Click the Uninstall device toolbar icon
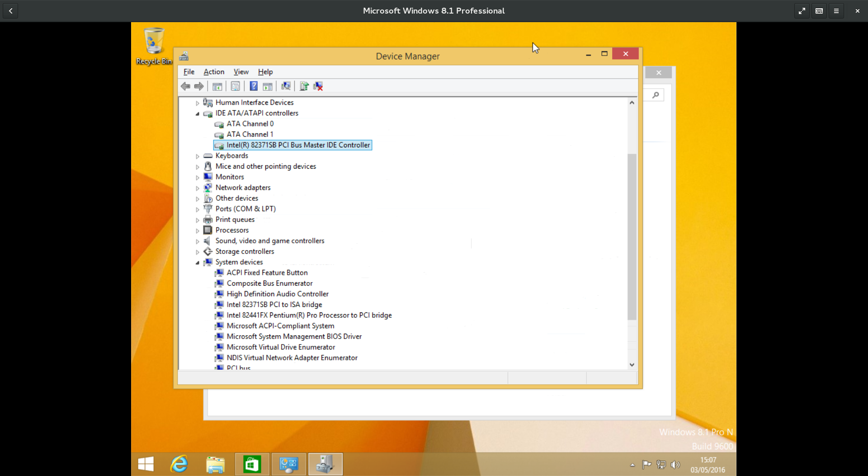The height and width of the screenshot is (476, 868). tap(318, 86)
